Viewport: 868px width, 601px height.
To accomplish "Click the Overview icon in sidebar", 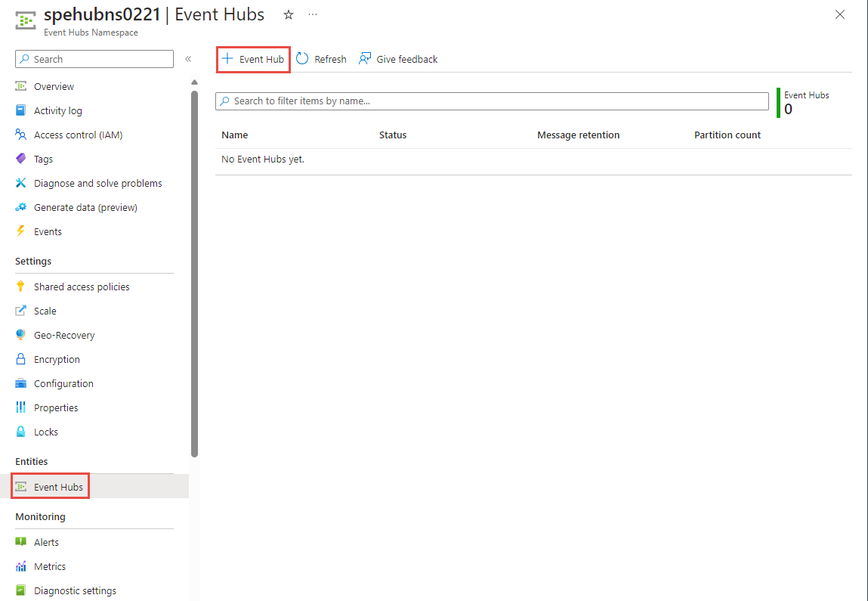I will [20, 86].
